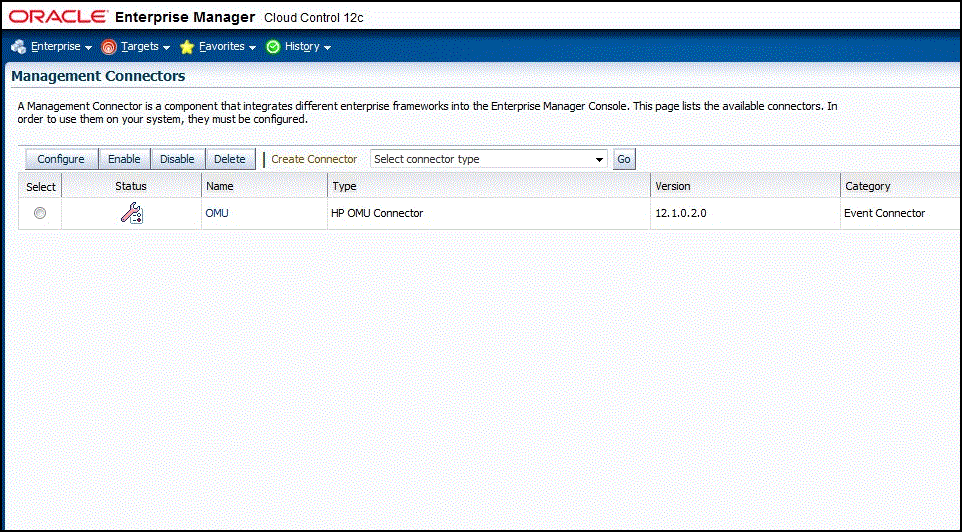Open the Favorites menu
Image resolution: width=962 pixels, height=532 pixels.
pyautogui.click(x=221, y=47)
